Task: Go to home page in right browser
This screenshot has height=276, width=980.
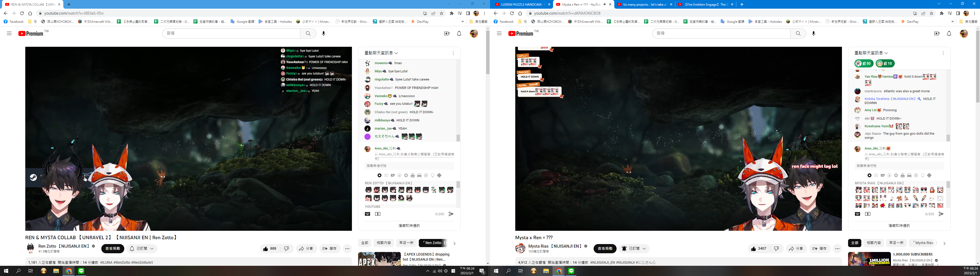Action: tap(520, 13)
